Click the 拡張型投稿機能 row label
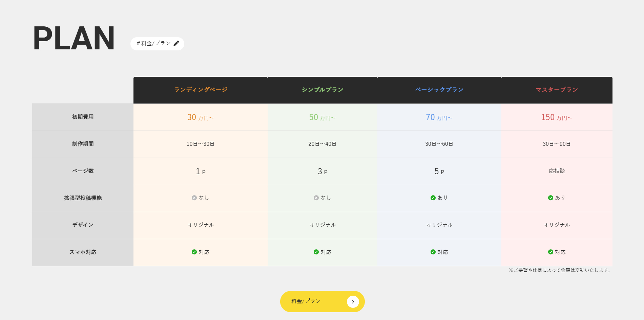This screenshot has width=644, height=320. point(83,198)
